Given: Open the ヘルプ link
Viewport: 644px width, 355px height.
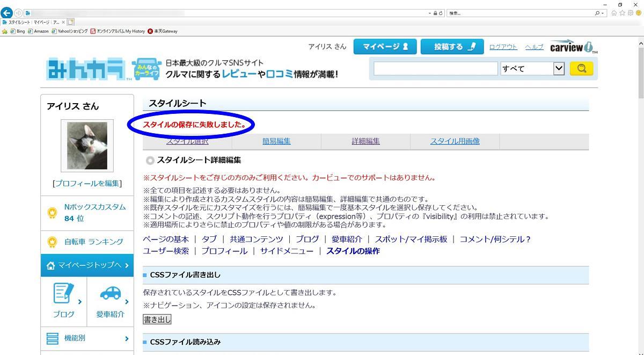Looking at the screenshot, I should [534, 47].
